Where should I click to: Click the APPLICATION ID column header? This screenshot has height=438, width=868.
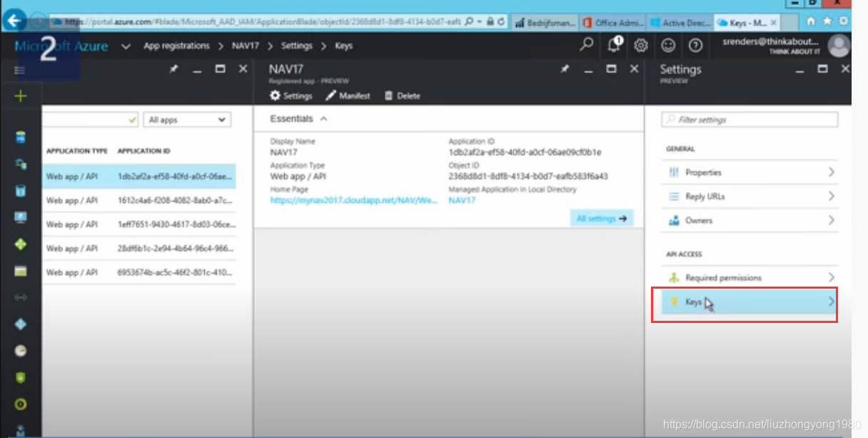click(x=143, y=151)
